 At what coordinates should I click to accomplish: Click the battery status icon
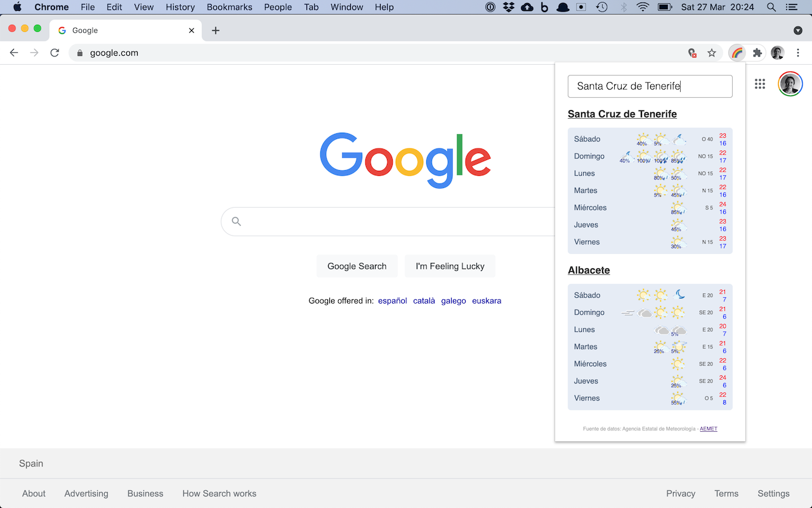click(x=665, y=7)
